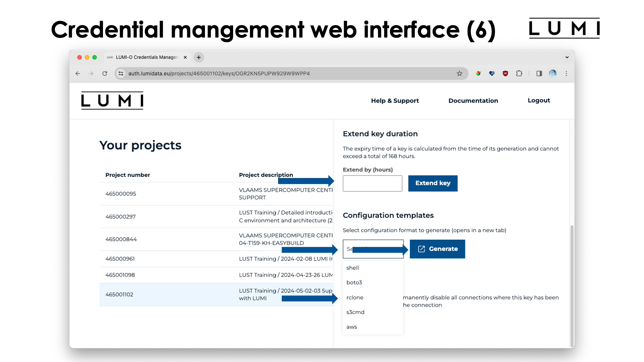Go back using the browser back arrow

click(x=78, y=73)
